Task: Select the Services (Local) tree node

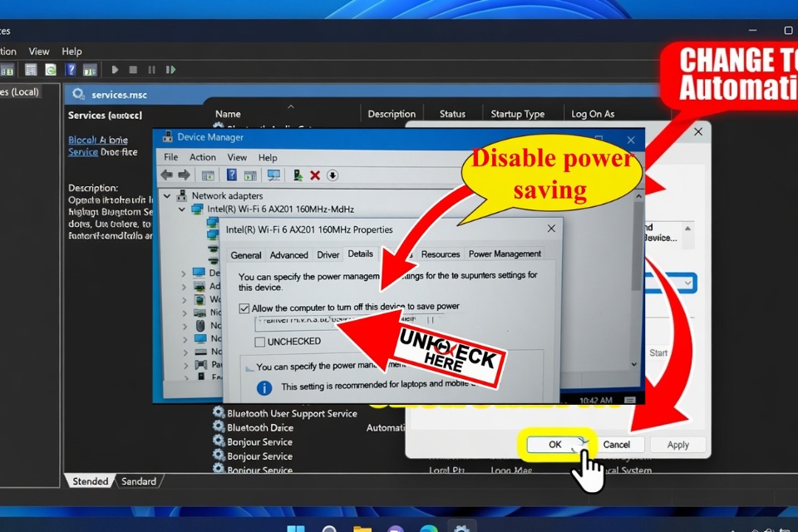Action: click(20, 92)
